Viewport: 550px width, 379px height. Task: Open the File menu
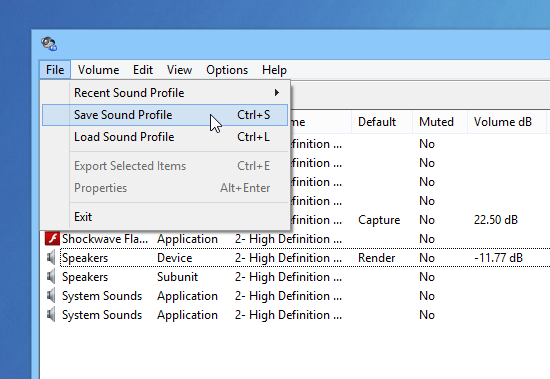point(55,70)
